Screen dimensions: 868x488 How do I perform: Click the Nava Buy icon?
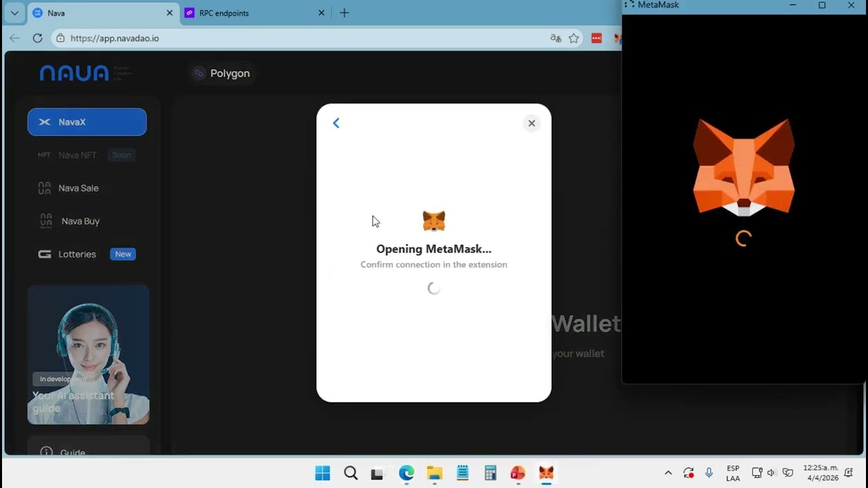pos(45,221)
